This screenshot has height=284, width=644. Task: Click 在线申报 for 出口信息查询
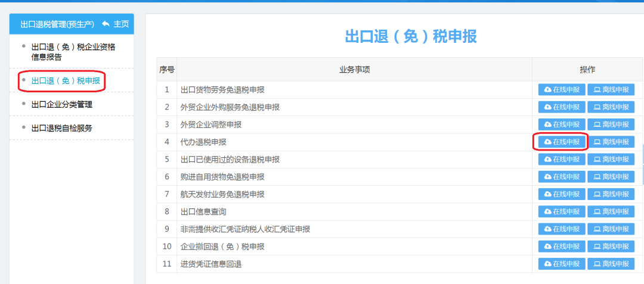[x=562, y=211]
